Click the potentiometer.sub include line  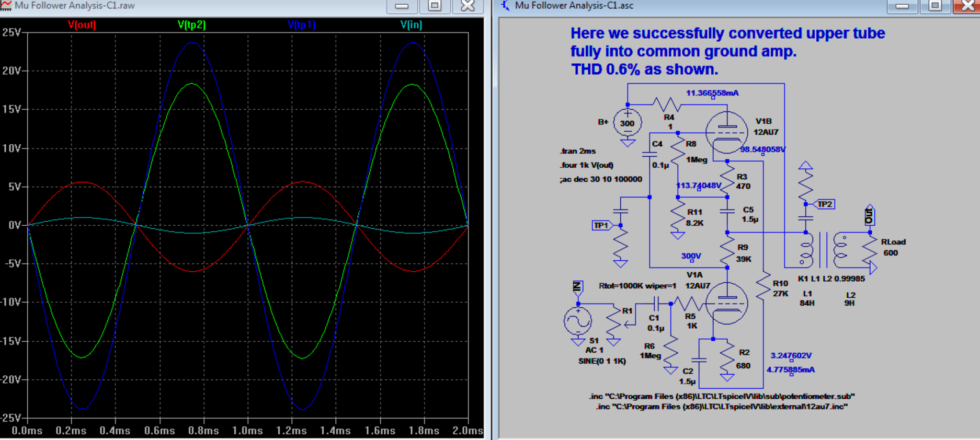[x=722, y=397]
